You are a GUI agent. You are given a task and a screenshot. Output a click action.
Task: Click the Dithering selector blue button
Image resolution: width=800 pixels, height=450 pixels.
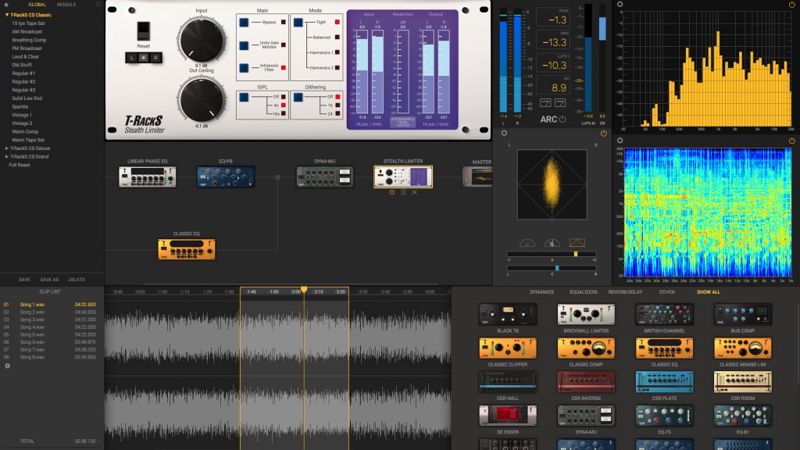click(x=298, y=97)
